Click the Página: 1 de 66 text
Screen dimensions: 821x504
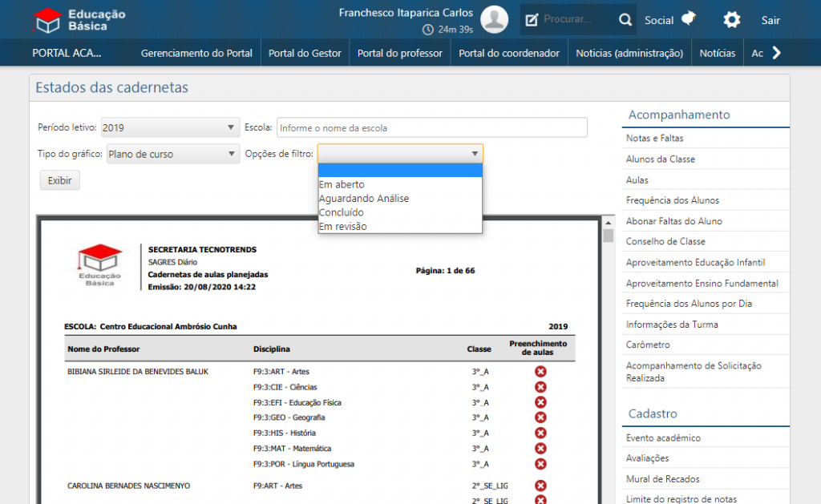pyautogui.click(x=445, y=271)
